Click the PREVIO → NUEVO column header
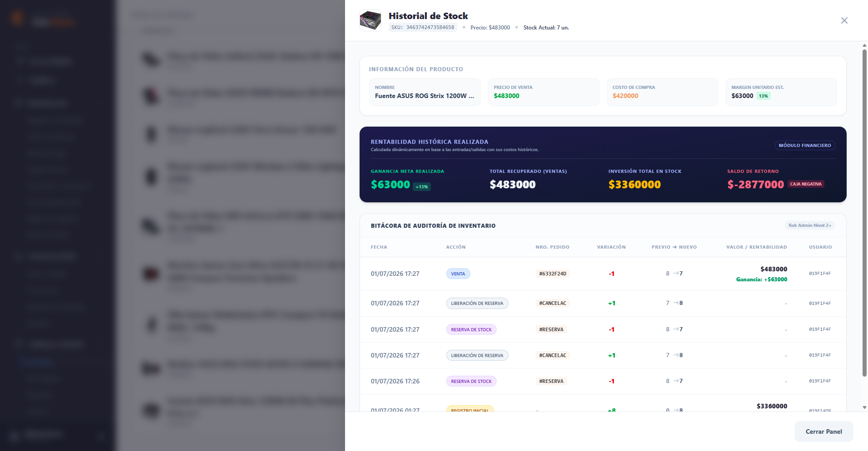Image resolution: width=868 pixels, height=451 pixels. click(674, 247)
